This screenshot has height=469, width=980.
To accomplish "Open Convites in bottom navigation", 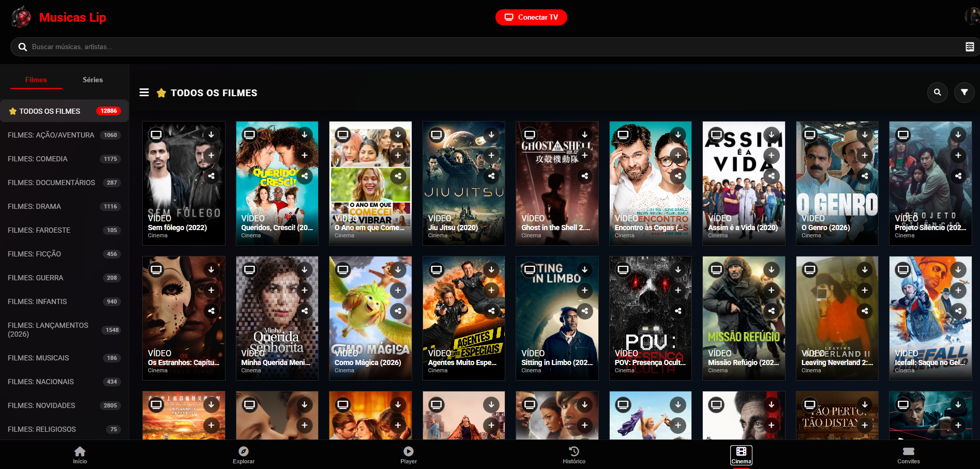I will tap(909, 455).
